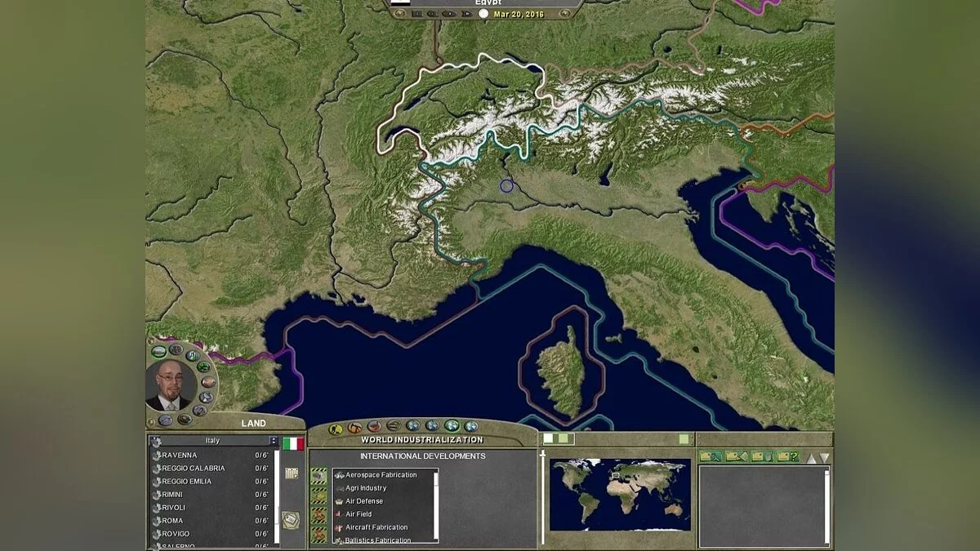
Task: Click the leader portrait
Action: (x=170, y=384)
